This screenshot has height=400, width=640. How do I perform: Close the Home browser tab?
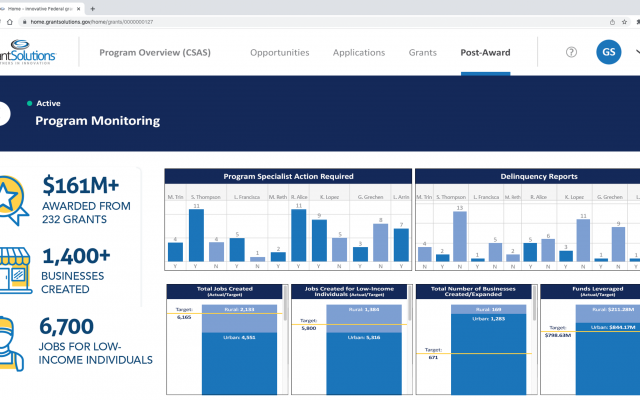pos(76,7)
